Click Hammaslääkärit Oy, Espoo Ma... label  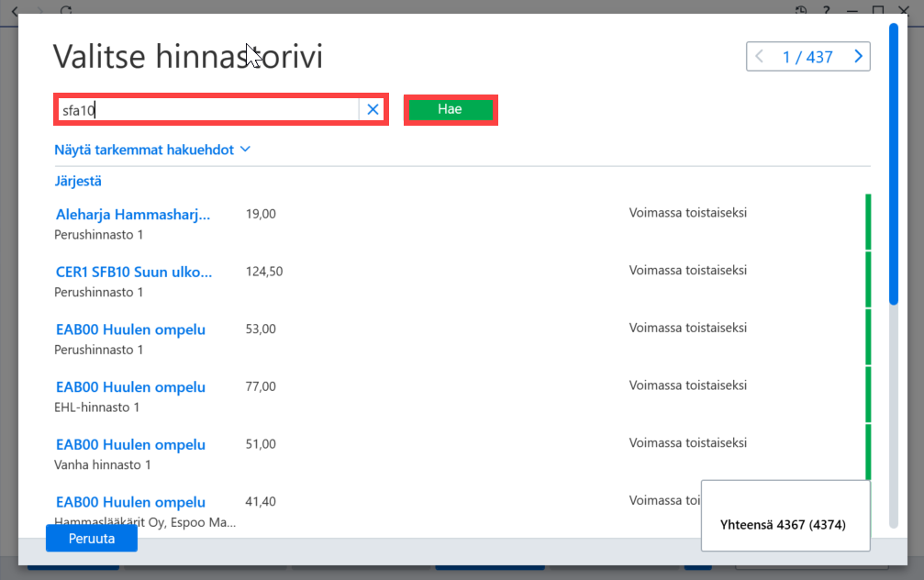(x=145, y=522)
